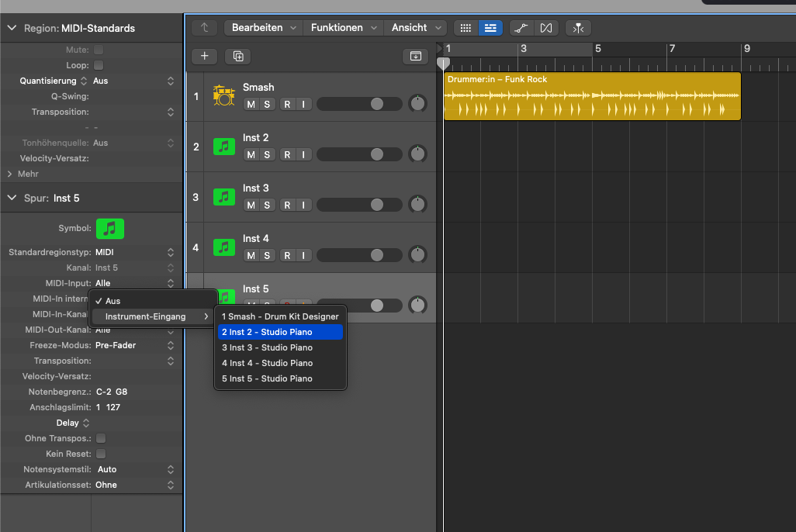Enable the Ohne Transpos. checkbox

pos(101,439)
